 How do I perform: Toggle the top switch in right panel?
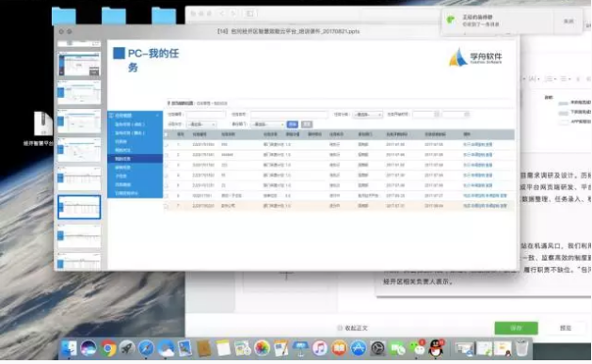point(564,103)
